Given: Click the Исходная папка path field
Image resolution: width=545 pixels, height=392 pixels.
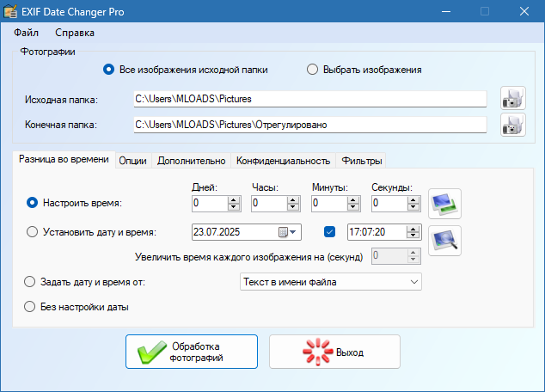Looking at the screenshot, I should 310,99.
